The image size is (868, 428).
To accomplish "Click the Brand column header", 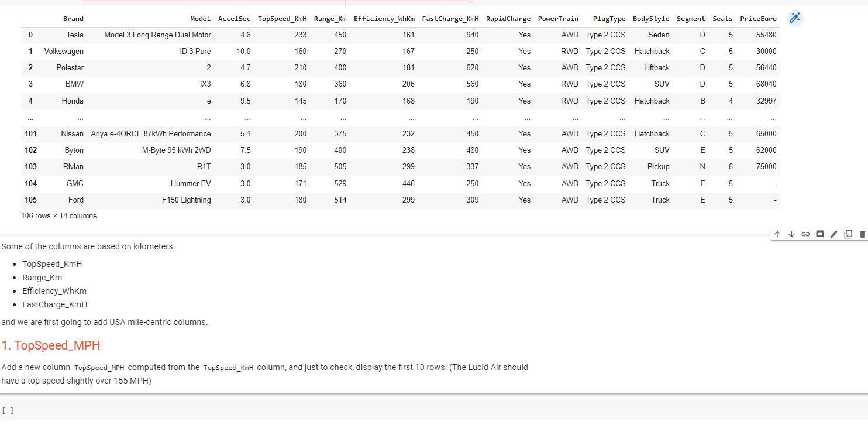I will [73, 19].
